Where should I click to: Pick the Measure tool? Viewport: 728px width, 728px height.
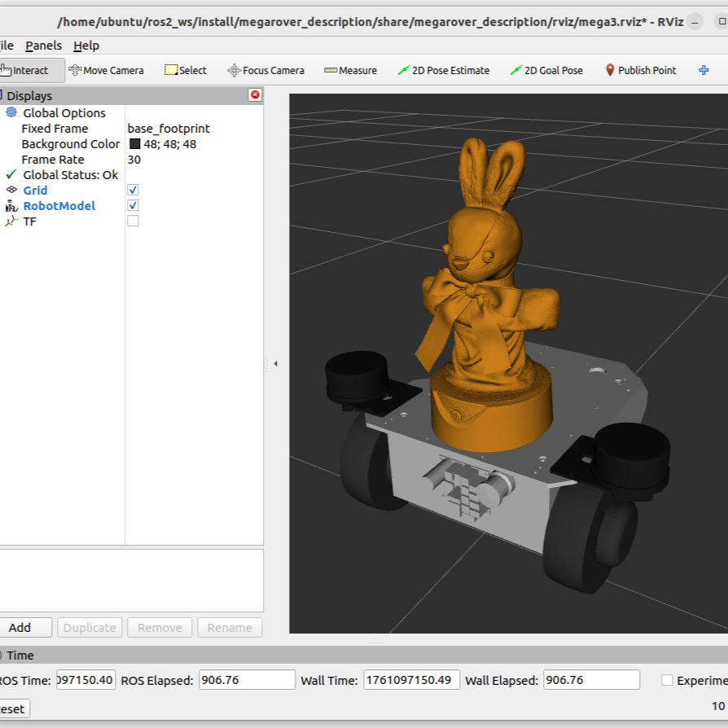pos(350,70)
